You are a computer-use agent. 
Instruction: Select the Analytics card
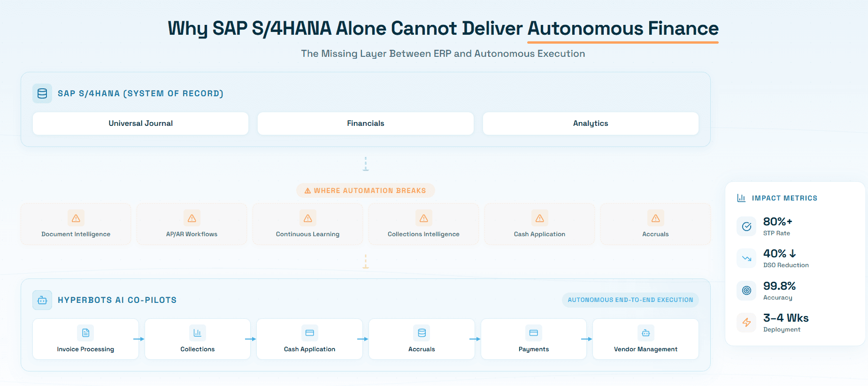tap(591, 124)
